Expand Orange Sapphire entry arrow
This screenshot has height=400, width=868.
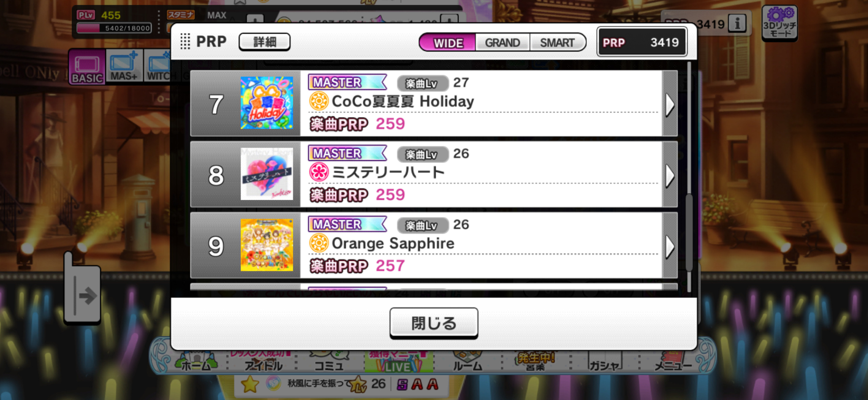coord(670,245)
